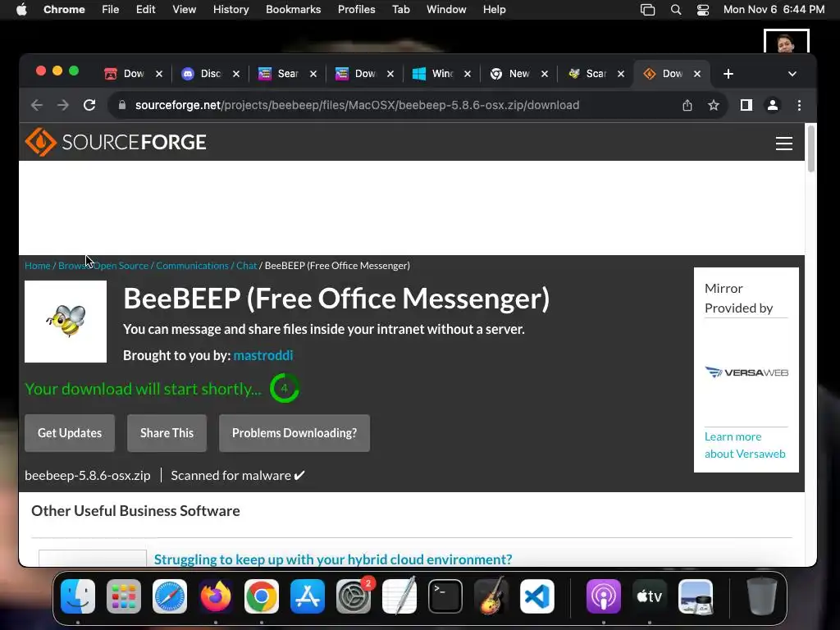The width and height of the screenshot is (840, 630).
Task: View site security lock info
Action: (x=122, y=105)
